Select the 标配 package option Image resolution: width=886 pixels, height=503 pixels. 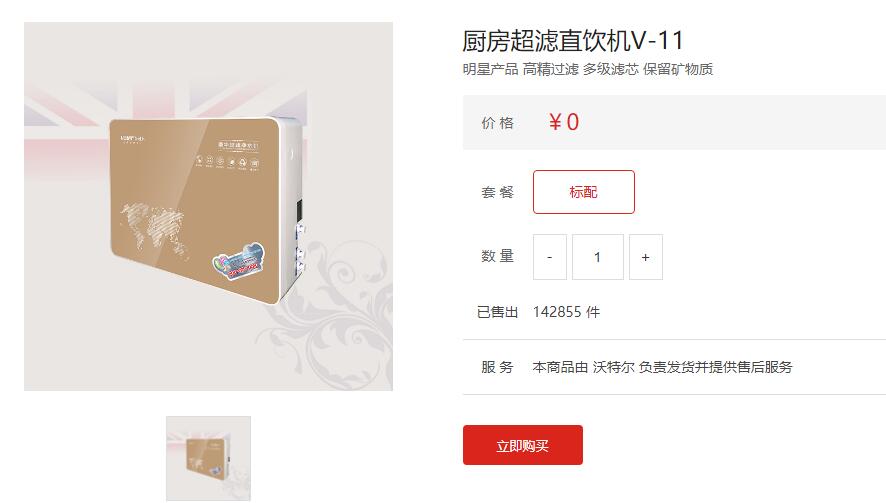[584, 192]
